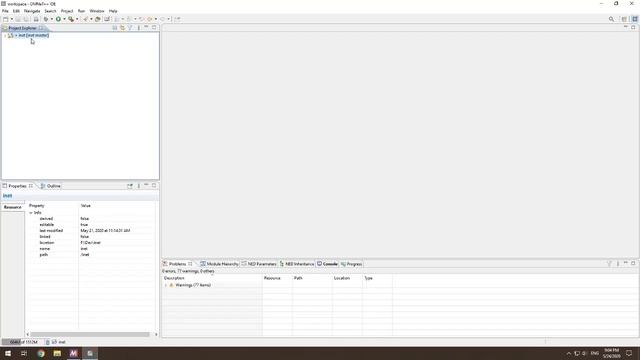Click the External Tools run icon
The image size is (640, 360).
[x=71, y=19]
